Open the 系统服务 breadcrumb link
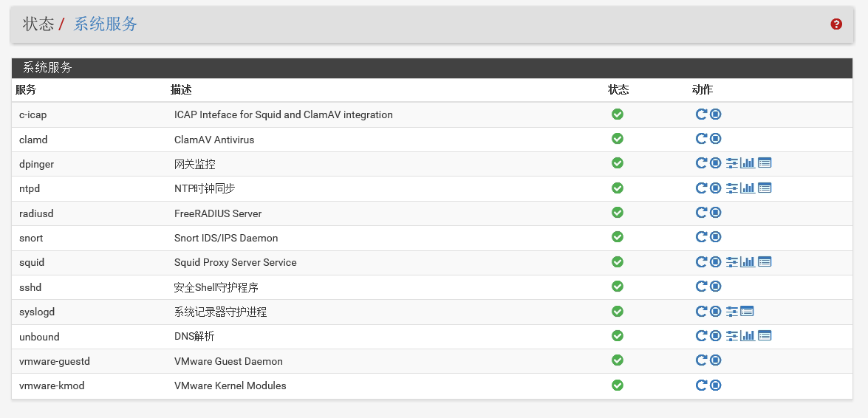This screenshot has width=868, height=418. tap(106, 24)
